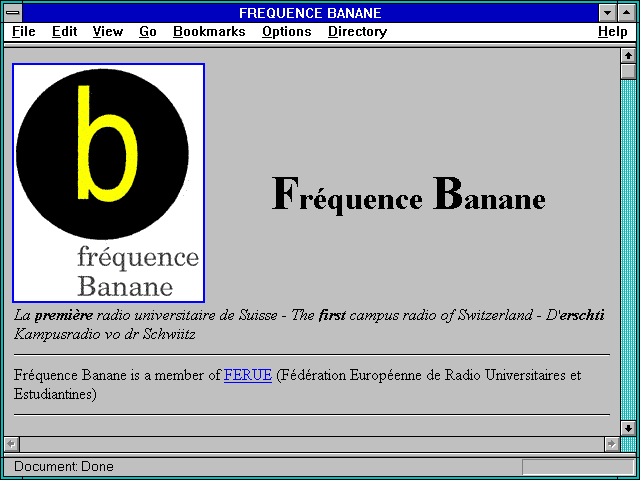This screenshot has height=480, width=640.
Task: Open the Bookmarks menu
Action: click(x=209, y=32)
